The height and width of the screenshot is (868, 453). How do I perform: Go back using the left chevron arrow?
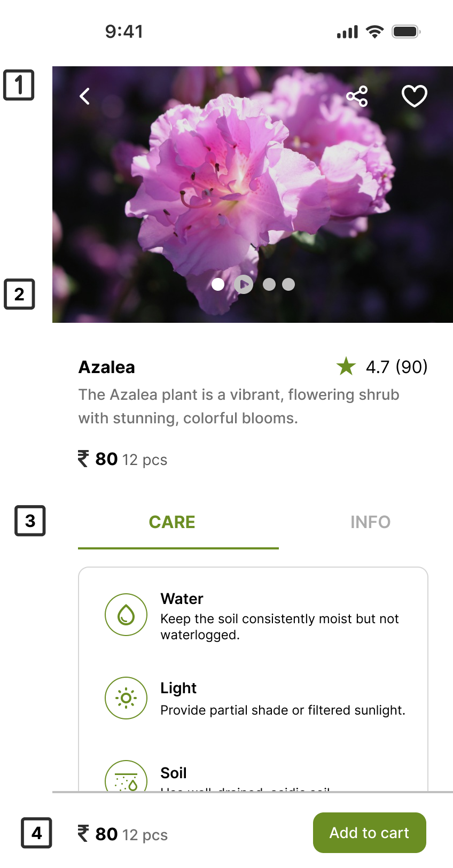[84, 96]
